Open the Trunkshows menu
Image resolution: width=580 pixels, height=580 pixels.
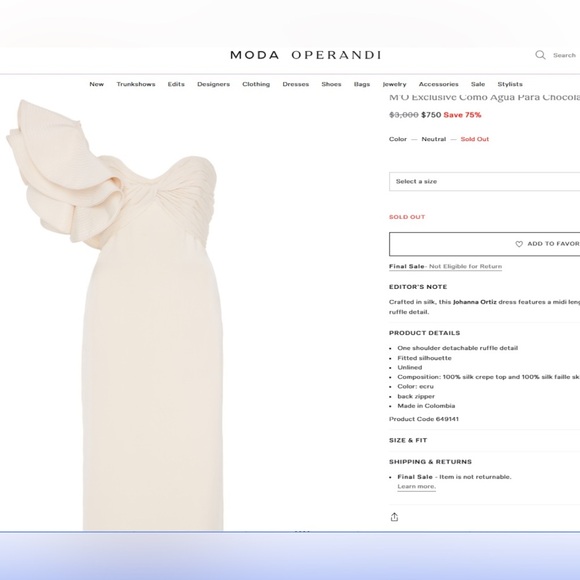point(136,84)
